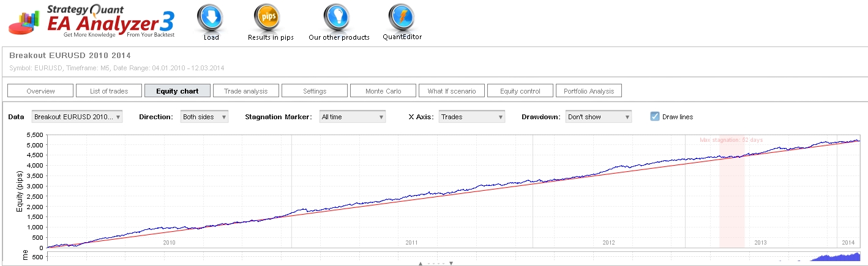Click the 2012 year label on chart axis

tap(609, 243)
